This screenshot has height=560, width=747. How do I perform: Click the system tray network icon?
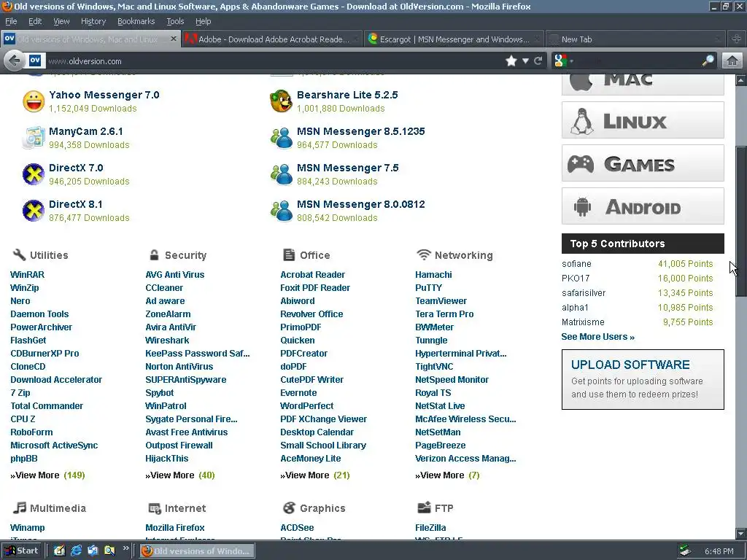pos(685,551)
